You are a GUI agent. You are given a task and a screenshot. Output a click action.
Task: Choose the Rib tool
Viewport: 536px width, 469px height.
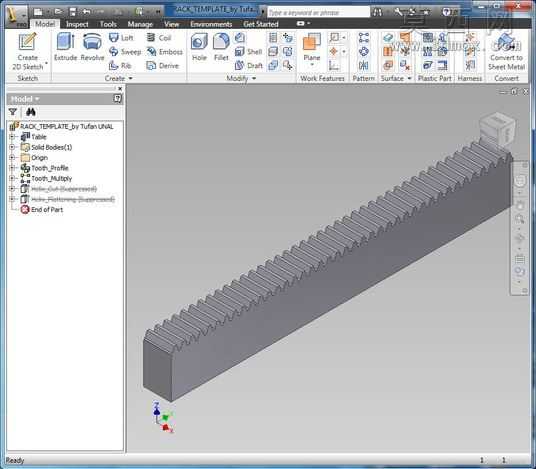coord(120,65)
